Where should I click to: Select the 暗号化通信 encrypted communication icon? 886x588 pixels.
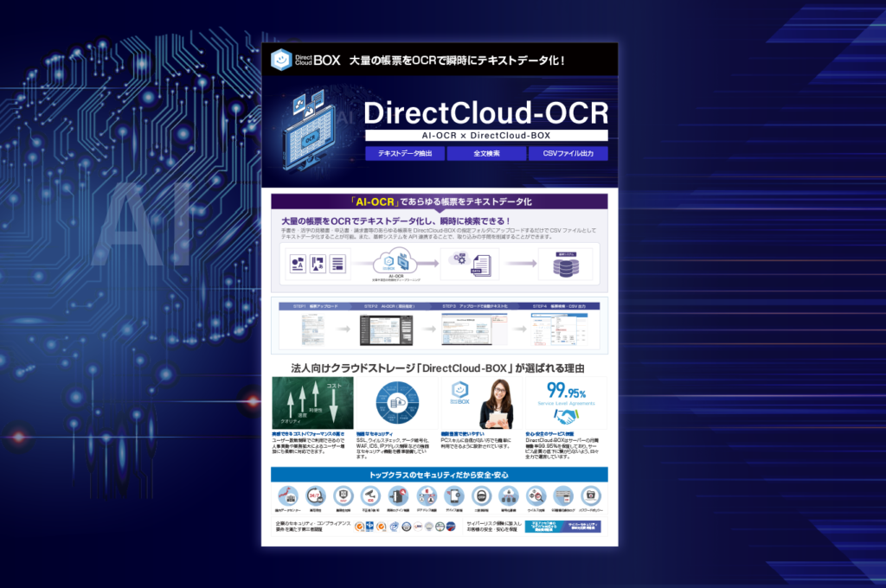[x=507, y=494]
